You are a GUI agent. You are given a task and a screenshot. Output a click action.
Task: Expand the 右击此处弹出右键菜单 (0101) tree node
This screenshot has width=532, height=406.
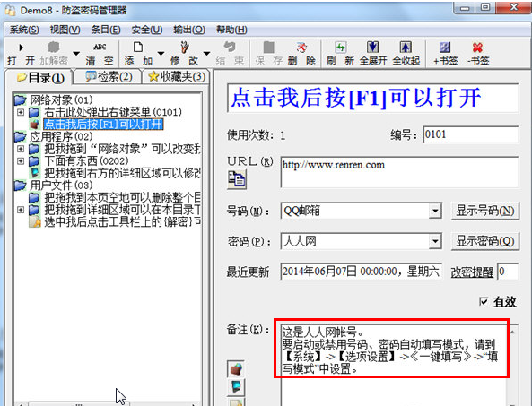click(21, 112)
